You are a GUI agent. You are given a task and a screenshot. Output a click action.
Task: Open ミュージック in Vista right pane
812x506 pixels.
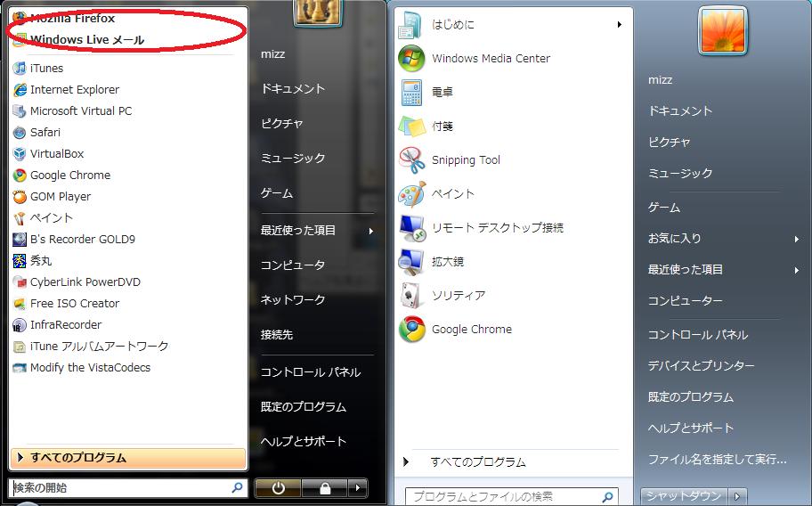(293, 159)
